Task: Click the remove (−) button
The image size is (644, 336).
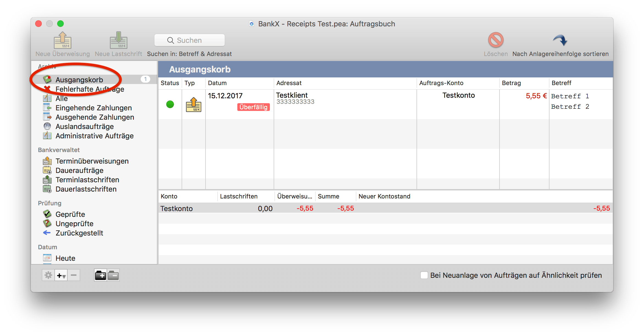Action: [x=73, y=275]
